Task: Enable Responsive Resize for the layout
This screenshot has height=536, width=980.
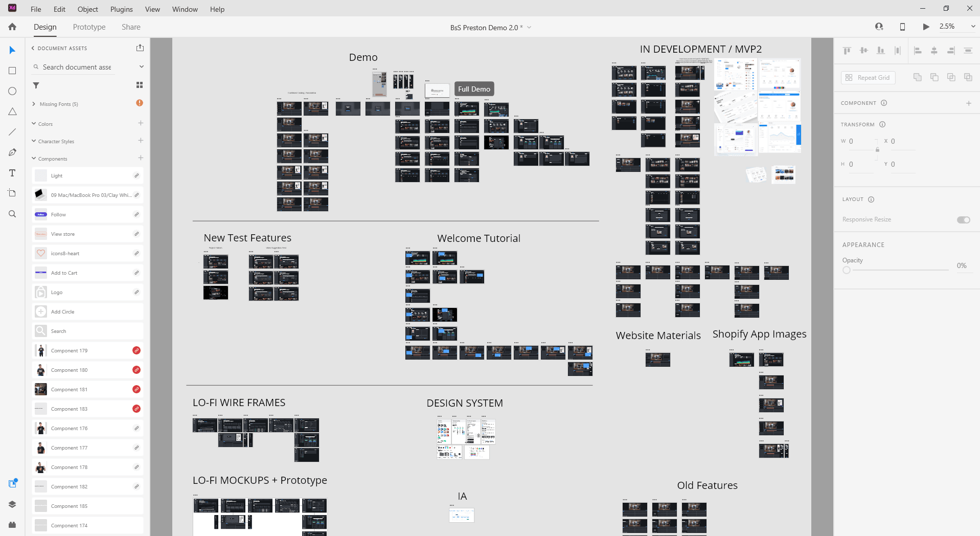Action: (963, 219)
